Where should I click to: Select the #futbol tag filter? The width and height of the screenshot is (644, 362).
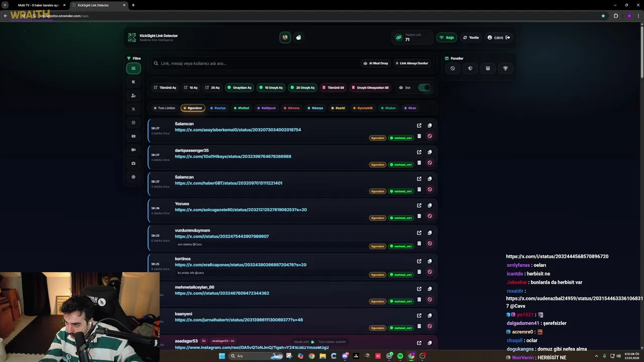242,108
